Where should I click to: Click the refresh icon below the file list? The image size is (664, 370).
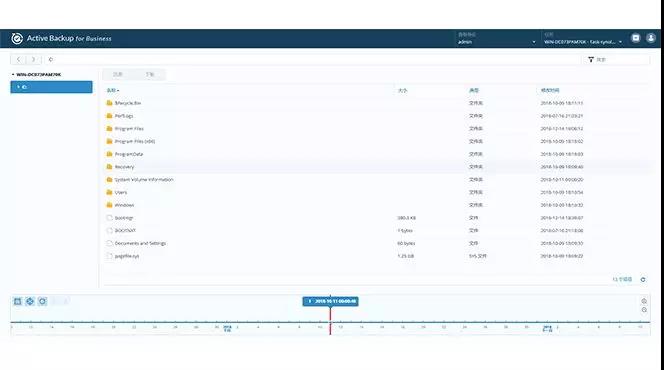pos(643,279)
